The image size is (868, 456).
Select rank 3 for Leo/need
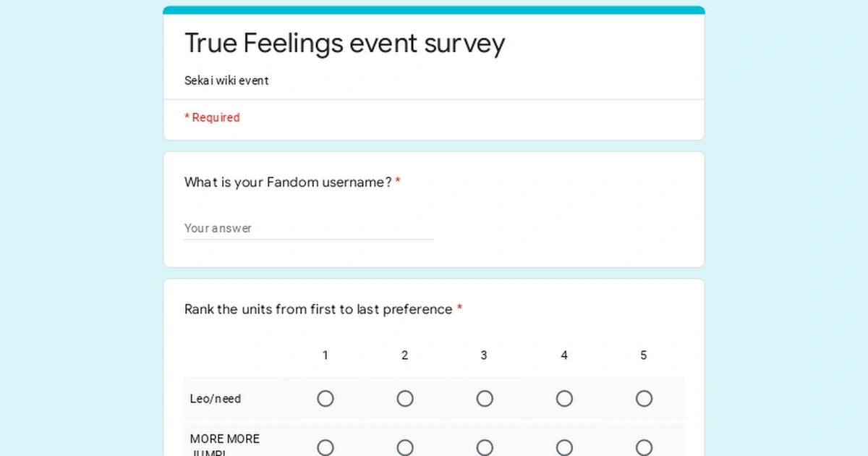point(485,398)
